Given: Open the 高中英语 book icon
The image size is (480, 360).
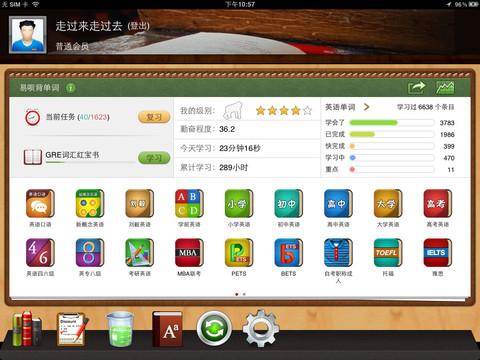Looking at the screenshot, I should click(338, 203).
